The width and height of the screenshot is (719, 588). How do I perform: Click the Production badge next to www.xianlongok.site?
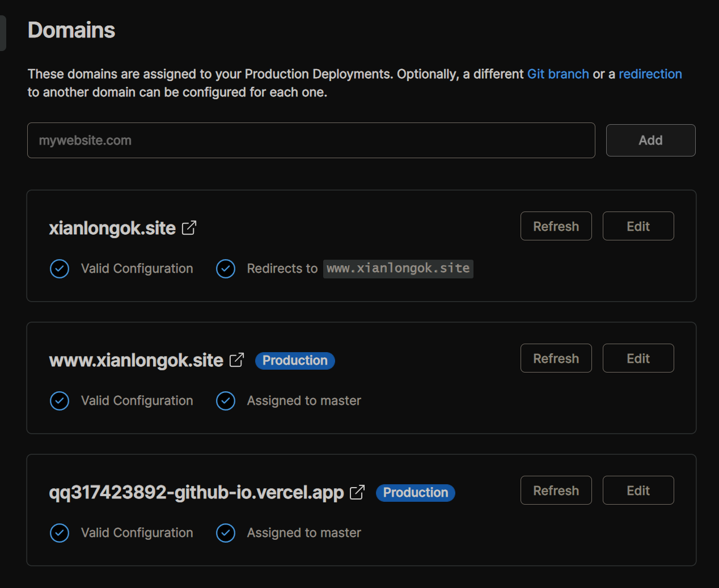coord(295,361)
